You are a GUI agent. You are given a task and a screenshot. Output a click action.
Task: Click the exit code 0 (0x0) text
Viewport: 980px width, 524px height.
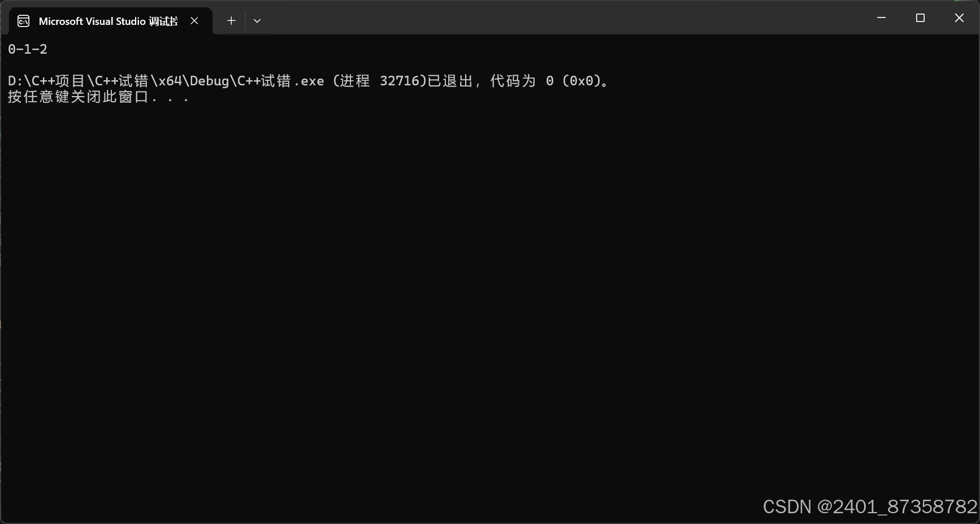[x=573, y=81]
